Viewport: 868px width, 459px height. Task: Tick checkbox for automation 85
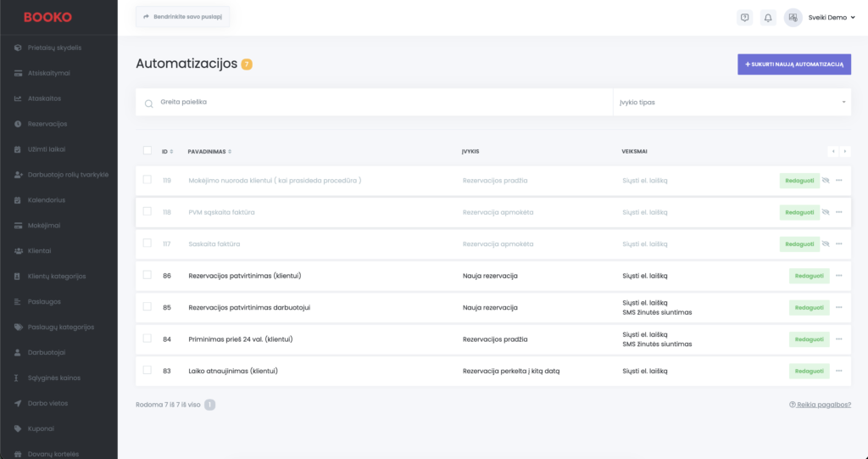(x=147, y=307)
